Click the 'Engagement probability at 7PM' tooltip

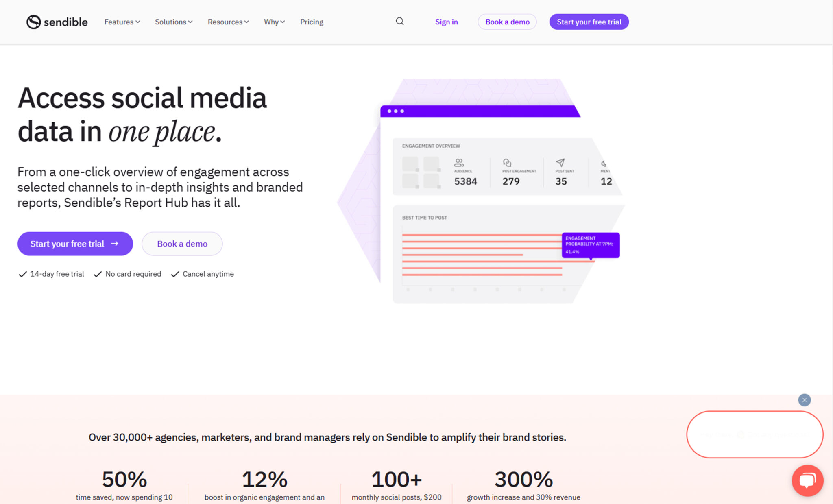pyautogui.click(x=591, y=244)
